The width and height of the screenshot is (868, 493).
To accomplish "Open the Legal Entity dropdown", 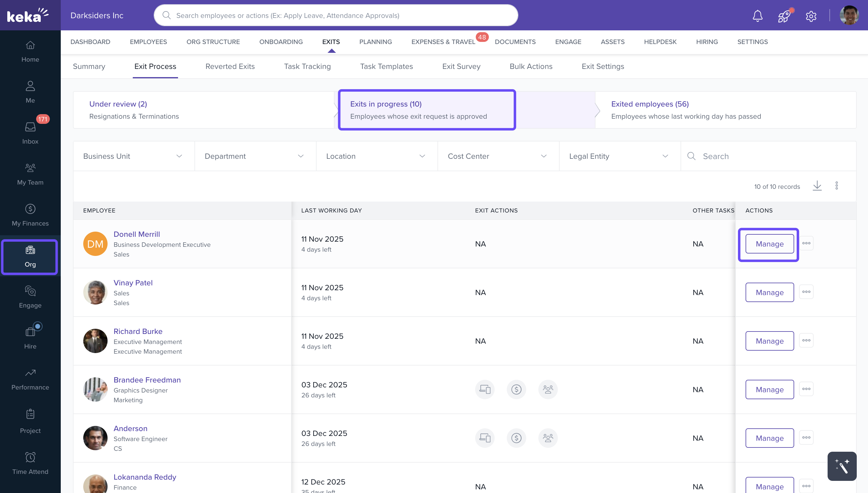I will 619,156.
